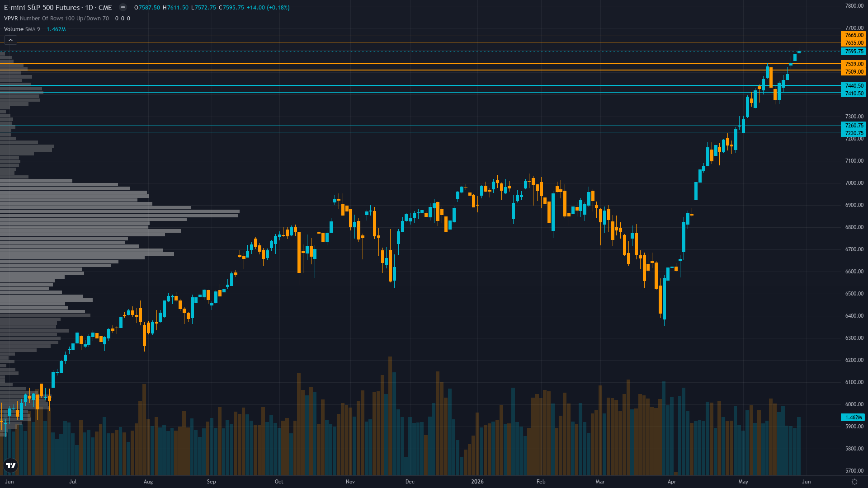Click the Dec label on the time axis
This screenshot has width=868, height=488.
[410, 482]
